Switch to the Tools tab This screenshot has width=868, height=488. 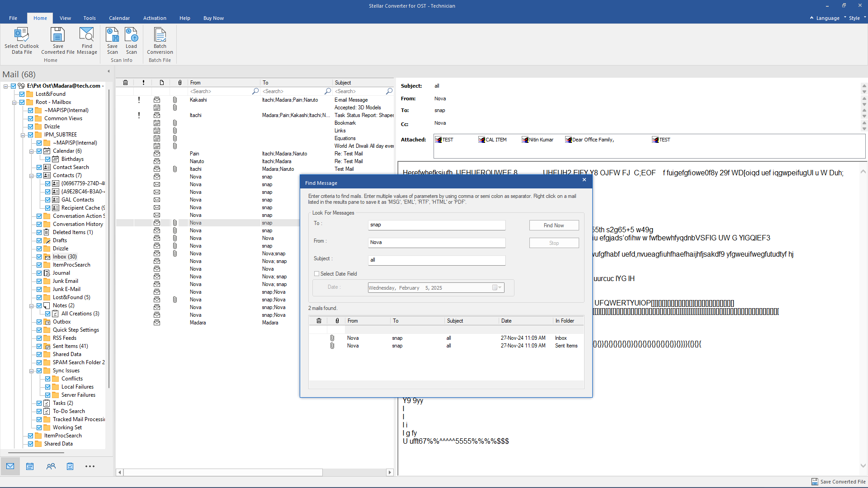(90, 18)
